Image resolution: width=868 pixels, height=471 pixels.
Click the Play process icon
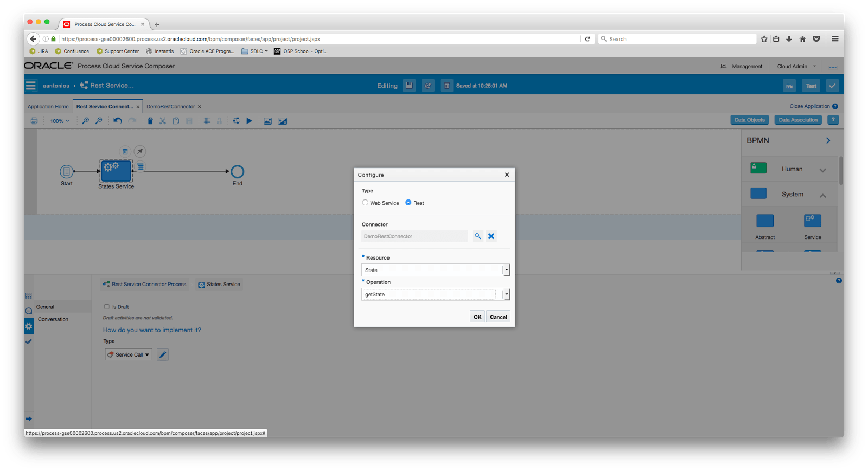pos(249,121)
